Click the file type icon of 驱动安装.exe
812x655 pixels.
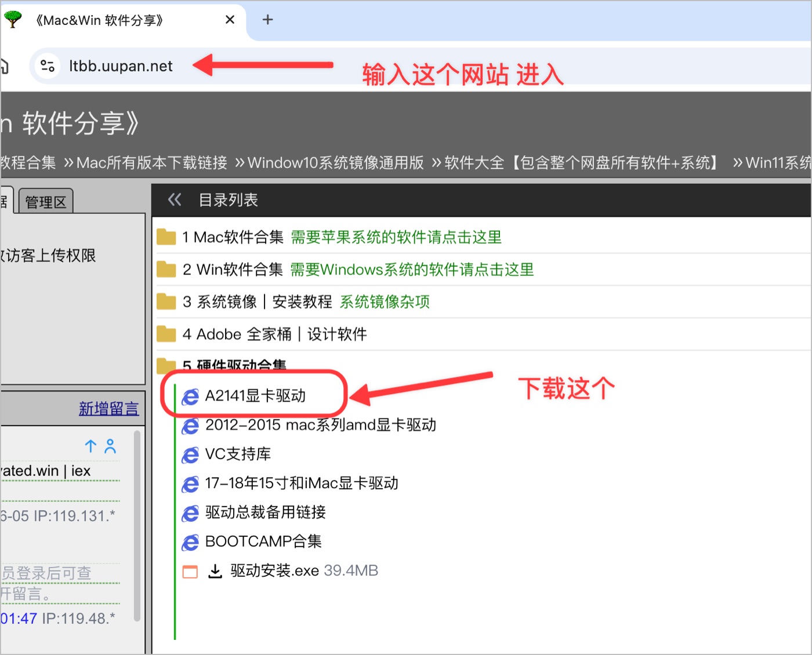[x=190, y=572]
